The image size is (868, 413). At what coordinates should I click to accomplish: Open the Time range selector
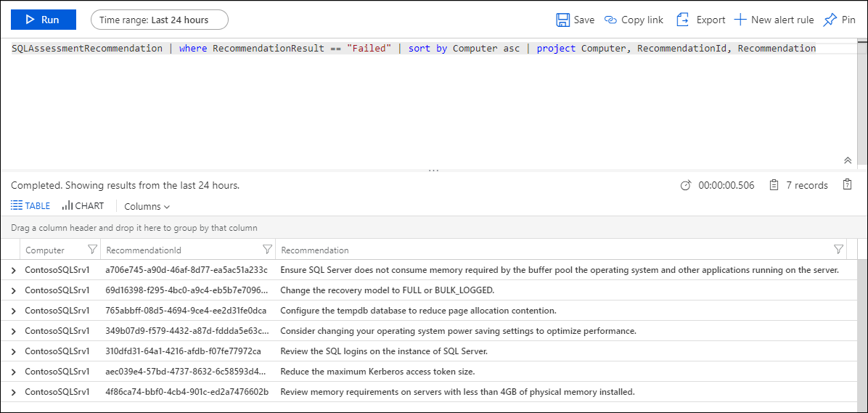point(160,20)
